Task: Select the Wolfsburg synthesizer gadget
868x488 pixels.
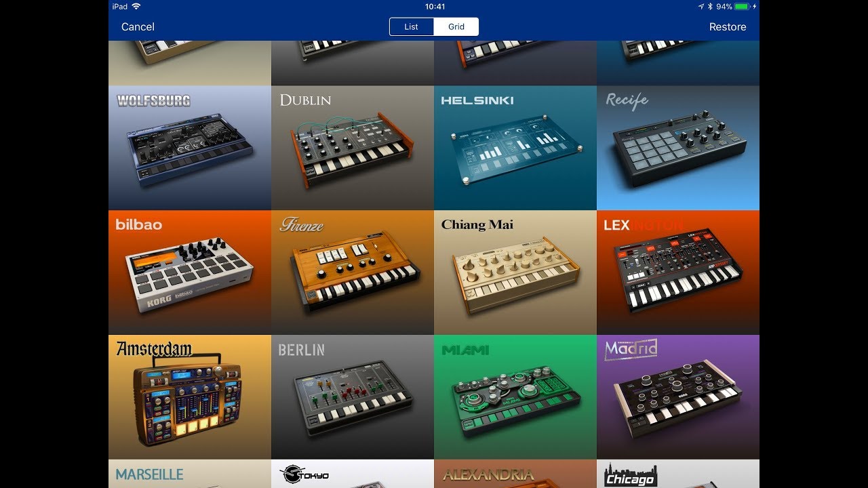Action: (x=190, y=148)
